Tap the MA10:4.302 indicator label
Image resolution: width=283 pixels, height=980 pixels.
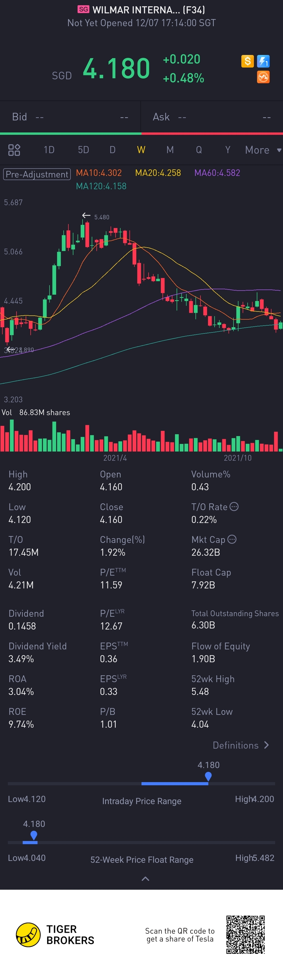click(99, 173)
